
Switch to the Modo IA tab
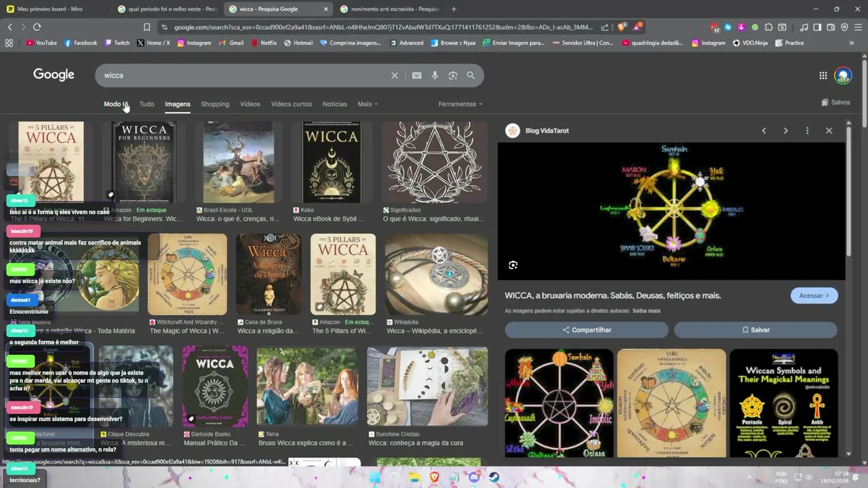[x=115, y=104]
